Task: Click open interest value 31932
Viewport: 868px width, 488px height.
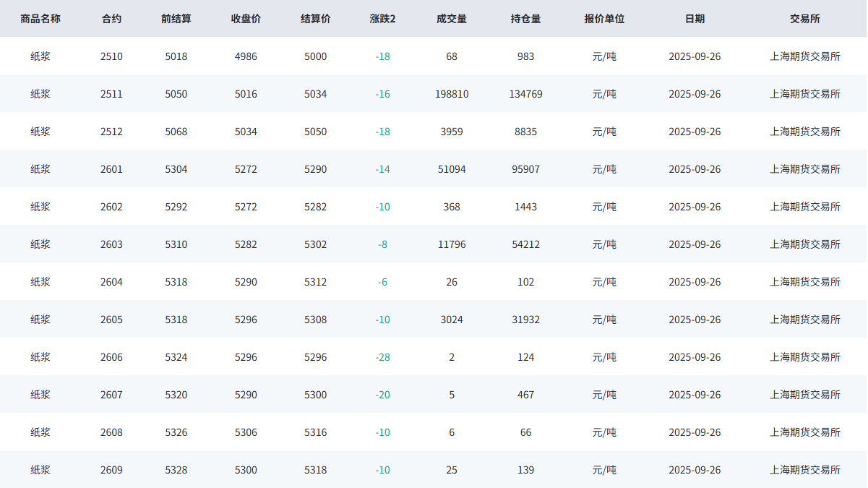Action: 525,320
